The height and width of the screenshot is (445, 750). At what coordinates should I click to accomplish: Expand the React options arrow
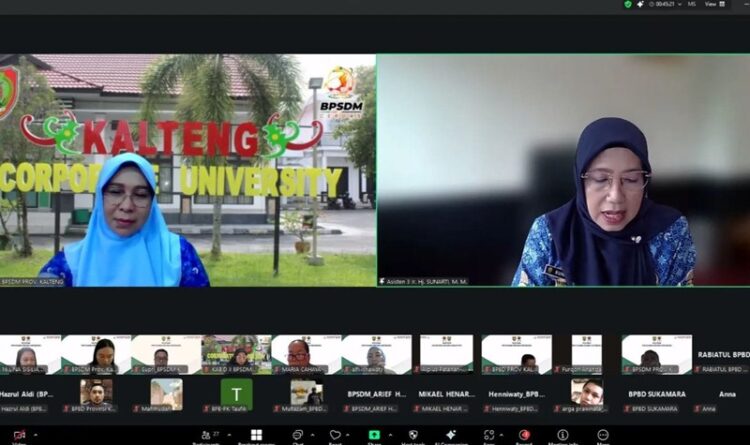348,435
